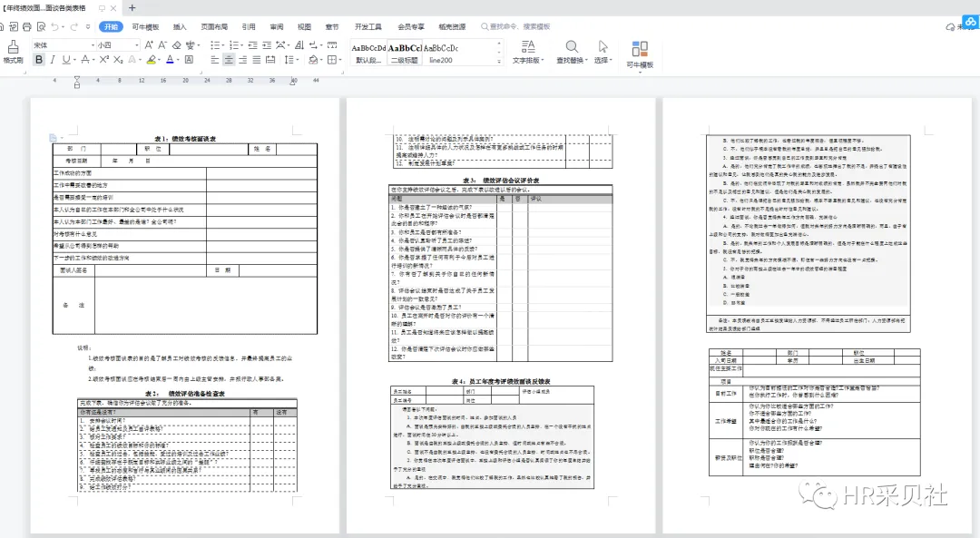Screen dimensions: 980x538
Task: Click the cloud sync status icon
Action: pyautogui.click(x=951, y=27)
